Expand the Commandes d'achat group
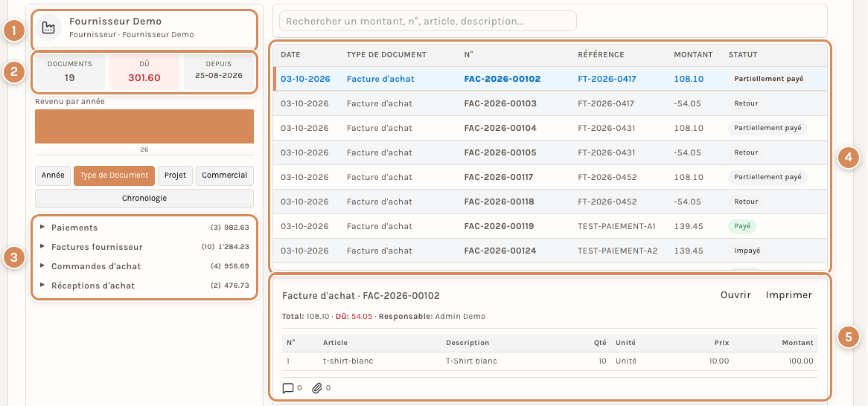The width and height of the screenshot is (868, 406). coord(144,266)
